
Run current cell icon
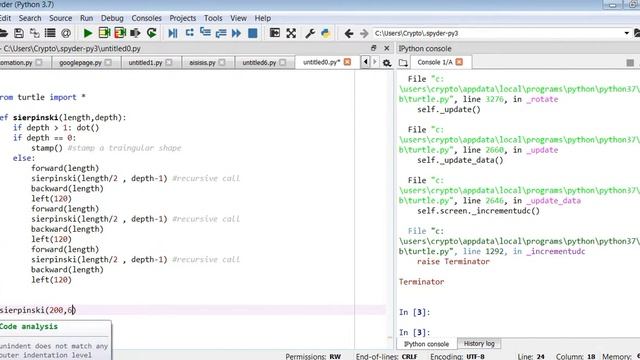pyautogui.click(x=104, y=33)
